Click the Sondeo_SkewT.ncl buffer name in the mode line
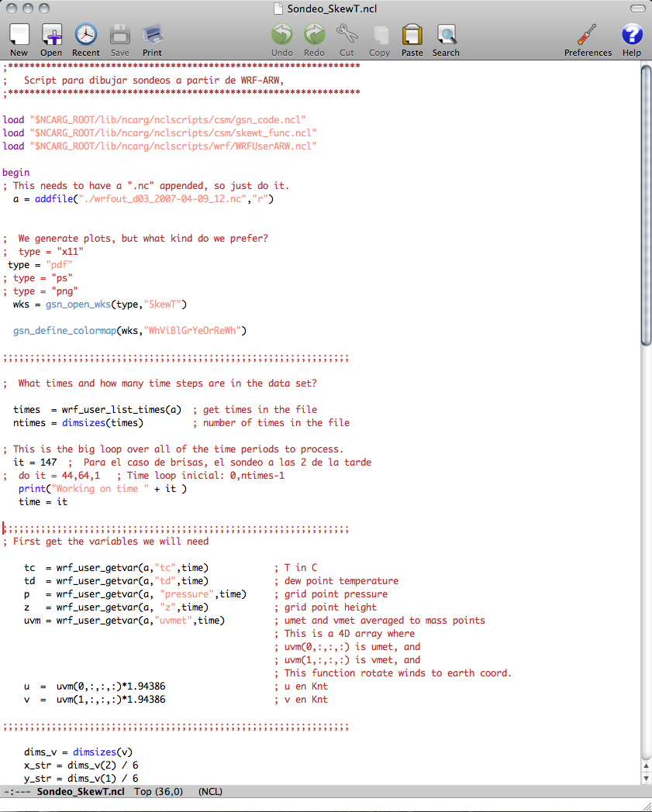This screenshot has height=812, width=652. coord(81,792)
